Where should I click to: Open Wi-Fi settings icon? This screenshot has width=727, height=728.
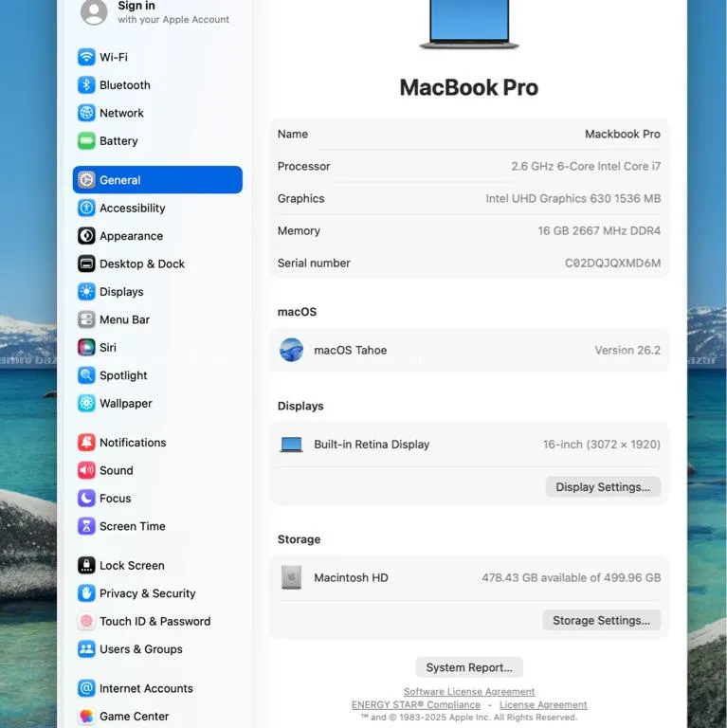86,57
